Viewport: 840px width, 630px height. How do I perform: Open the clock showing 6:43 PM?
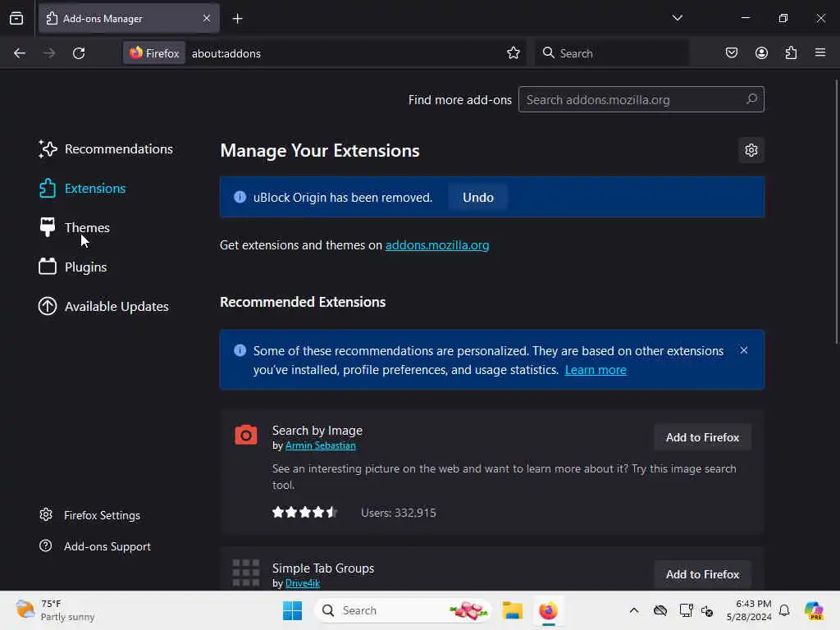(x=749, y=610)
